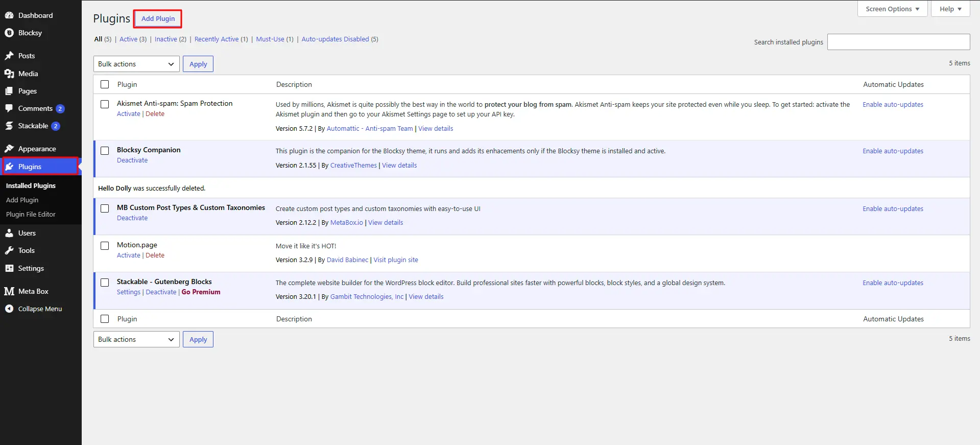Click the Comments speech bubble icon
The height and width of the screenshot is (445, 980).
pyautogui.click(x=9, y=108)
